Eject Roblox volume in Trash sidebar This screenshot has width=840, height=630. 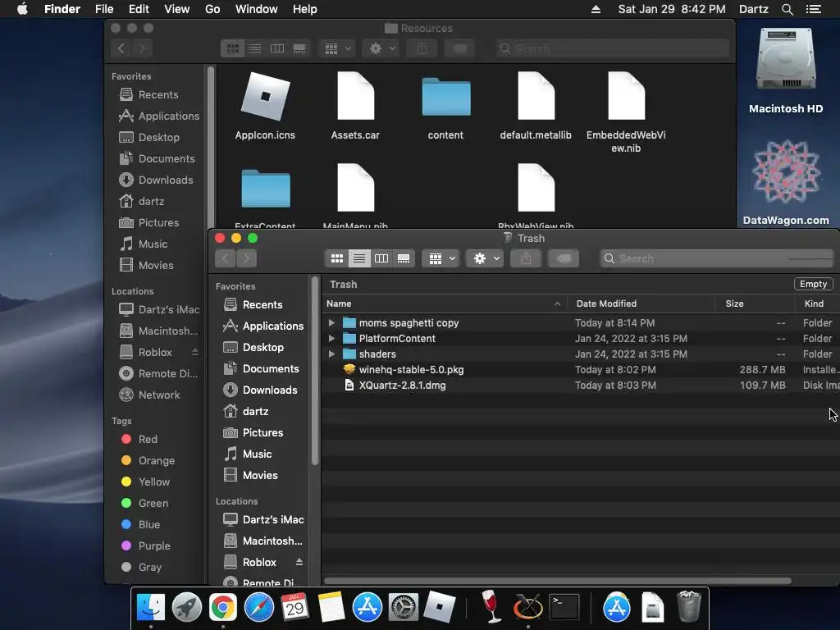tap(299, 562)
